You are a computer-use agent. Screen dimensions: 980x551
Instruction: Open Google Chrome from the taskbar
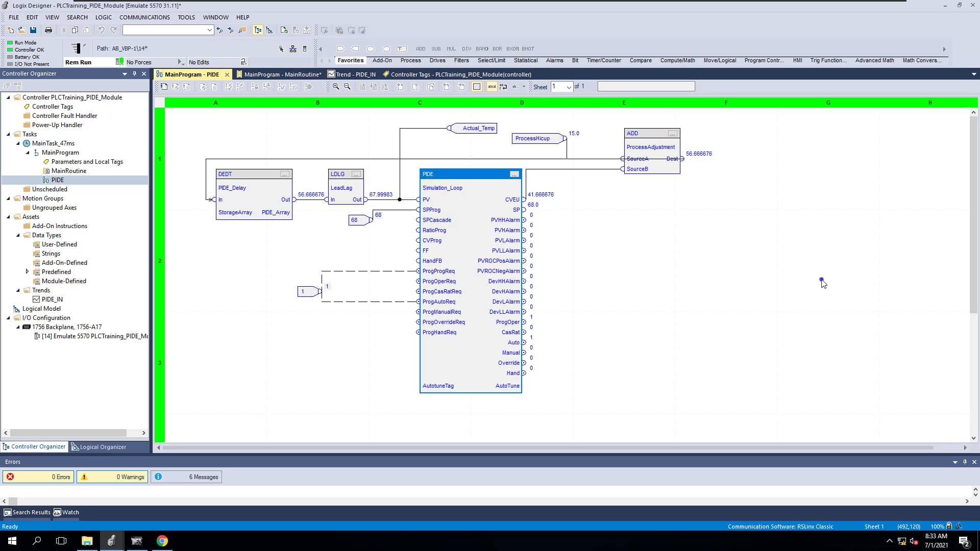pyautogui.click(x=162, y=541)
